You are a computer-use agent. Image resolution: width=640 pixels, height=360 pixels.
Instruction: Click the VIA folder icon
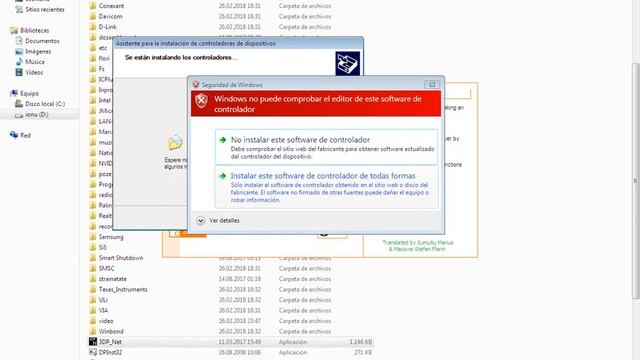pos(93,311)
